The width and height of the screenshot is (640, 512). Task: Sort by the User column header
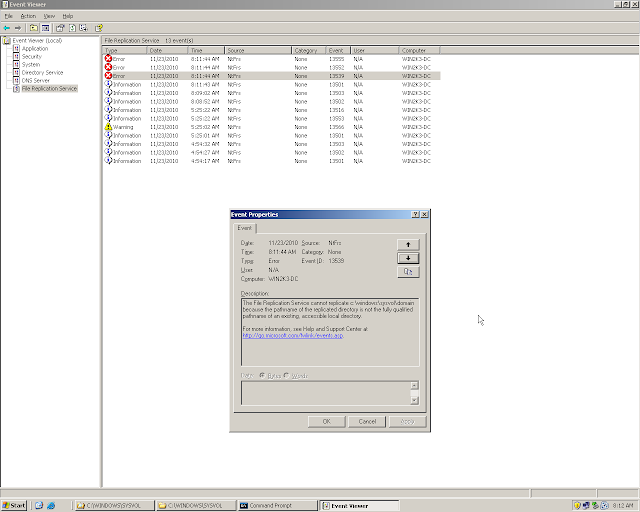click(374, 51)
